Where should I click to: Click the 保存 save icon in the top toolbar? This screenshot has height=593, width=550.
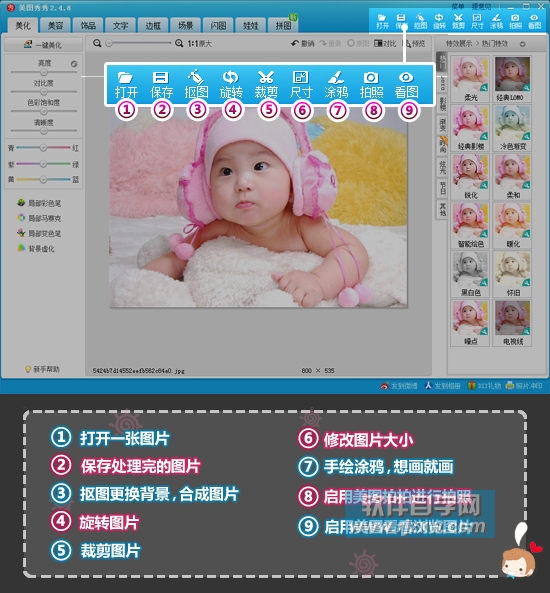point(401,21)
